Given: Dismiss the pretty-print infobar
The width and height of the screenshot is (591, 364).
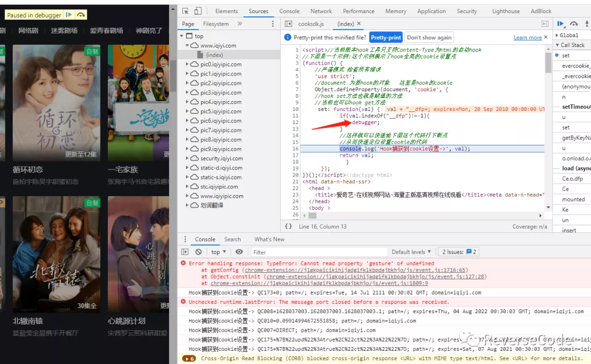Looking at the screenshot, I should click(546, 37).
